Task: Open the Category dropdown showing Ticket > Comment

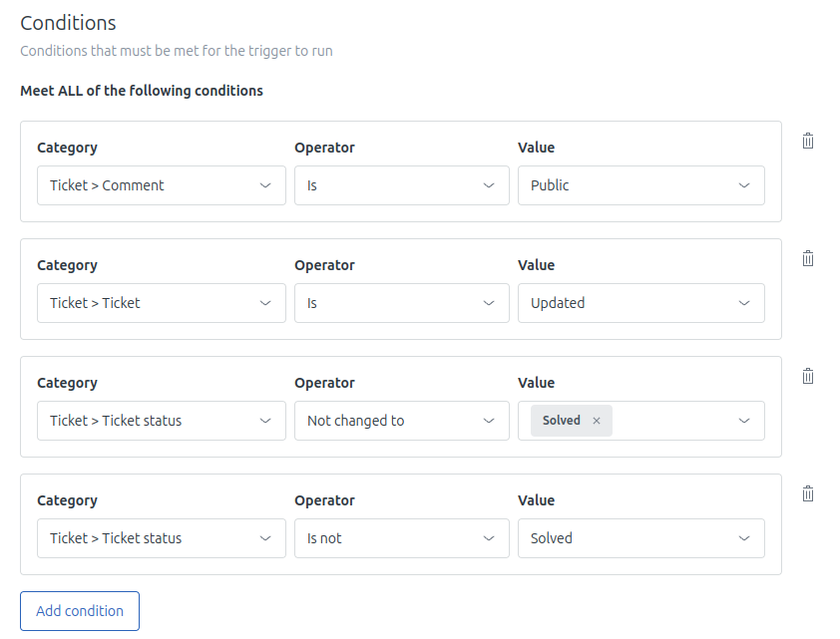Action: tap(161, 185)
